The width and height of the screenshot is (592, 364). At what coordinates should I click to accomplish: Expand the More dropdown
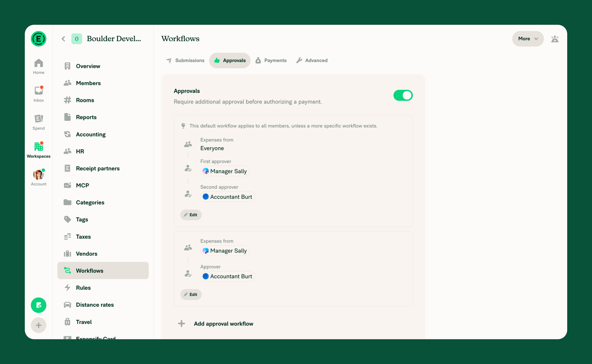528,39
